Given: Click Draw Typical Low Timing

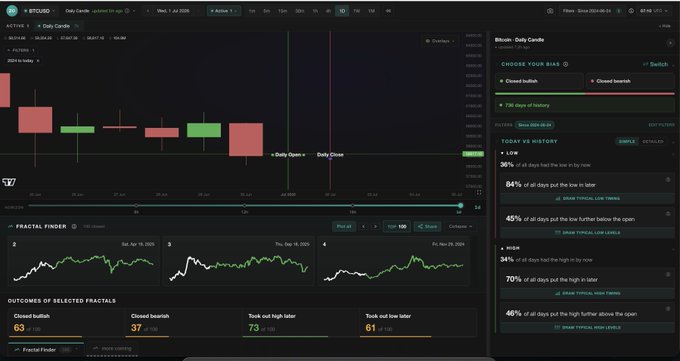Looking at the screenshot, I should coord(587,199).
